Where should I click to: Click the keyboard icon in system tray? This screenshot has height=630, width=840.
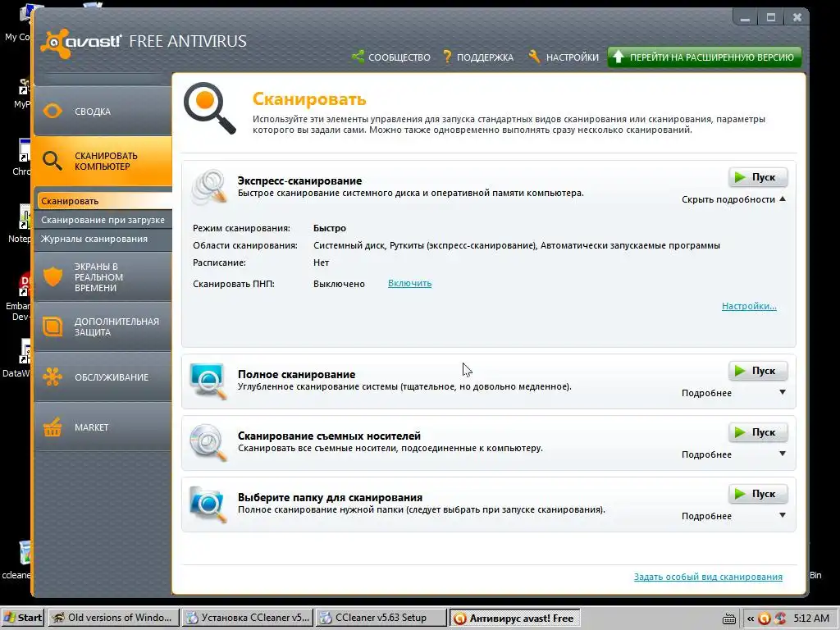(x=729, y=619)
